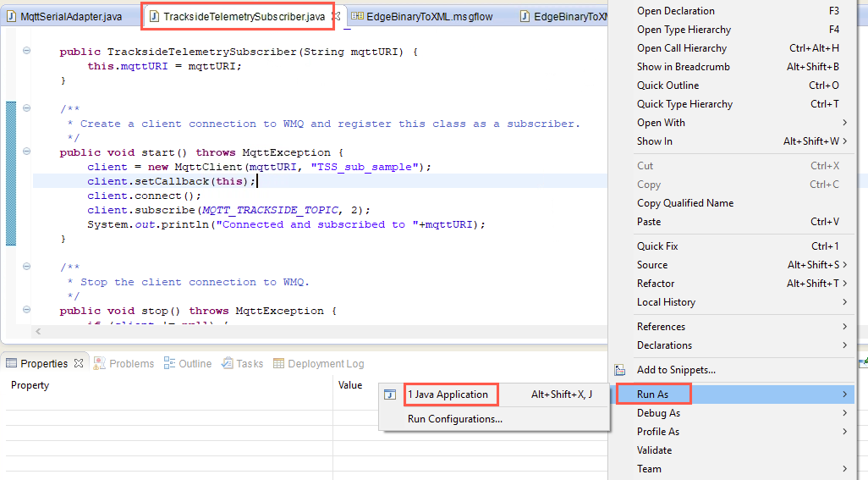
Task: Collapse the constructor fold marker
Action: 26,51
